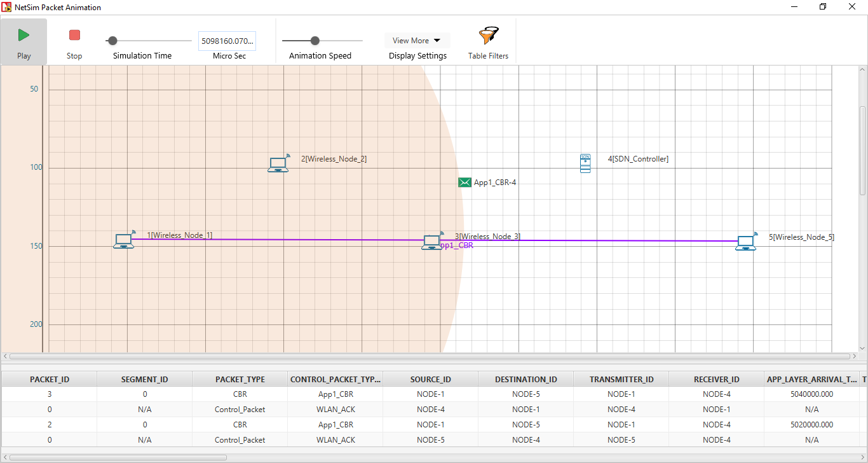
Task: Select the Wireless_Node_1 laptop icon
Action: coord(124,240)
